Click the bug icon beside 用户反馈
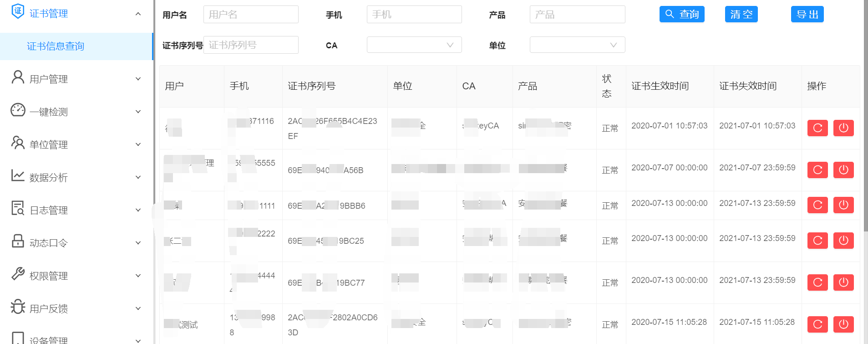The image size is (868, 344). (18, 307)
